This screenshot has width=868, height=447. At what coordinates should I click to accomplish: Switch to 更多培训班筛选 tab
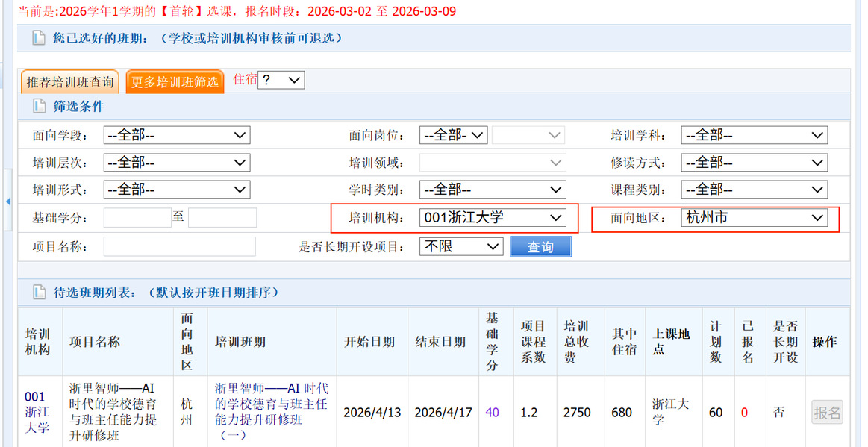[x=175, y=81]
